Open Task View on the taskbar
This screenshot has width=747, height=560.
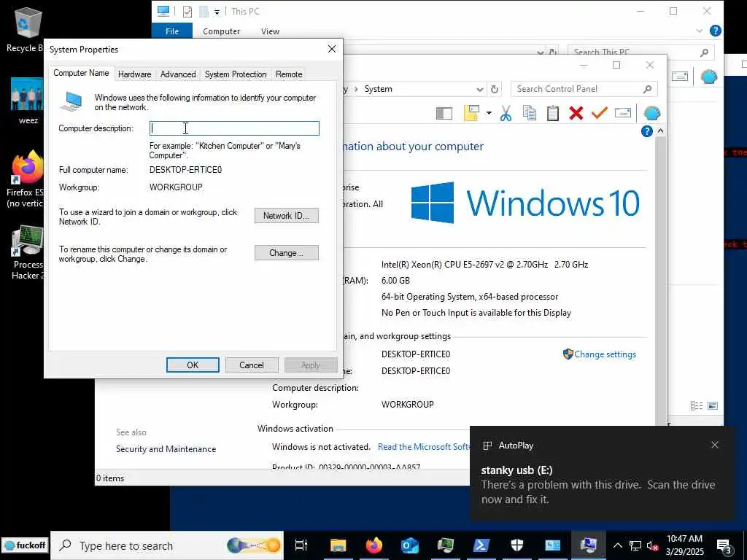click(301, 545)
